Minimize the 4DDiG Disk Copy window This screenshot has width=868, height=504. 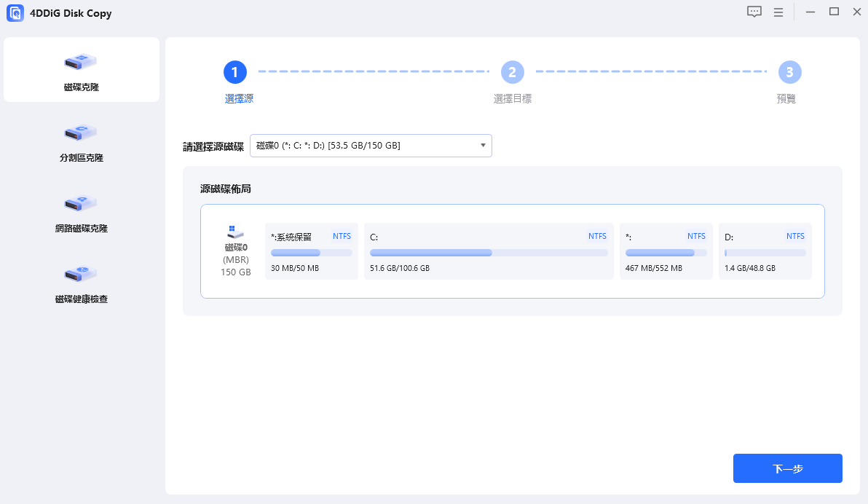pos(810,12)
